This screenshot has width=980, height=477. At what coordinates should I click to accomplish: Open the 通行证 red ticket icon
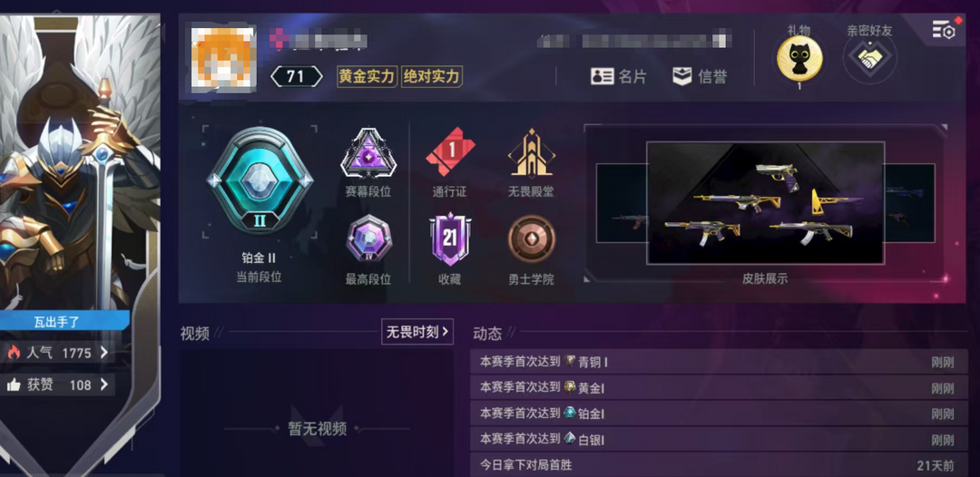pyautogui.click(x=451, y=151)
